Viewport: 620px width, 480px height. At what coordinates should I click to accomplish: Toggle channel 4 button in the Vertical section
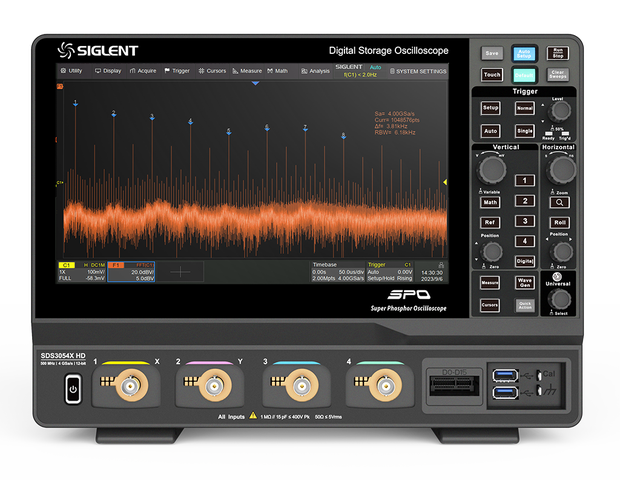525,241
